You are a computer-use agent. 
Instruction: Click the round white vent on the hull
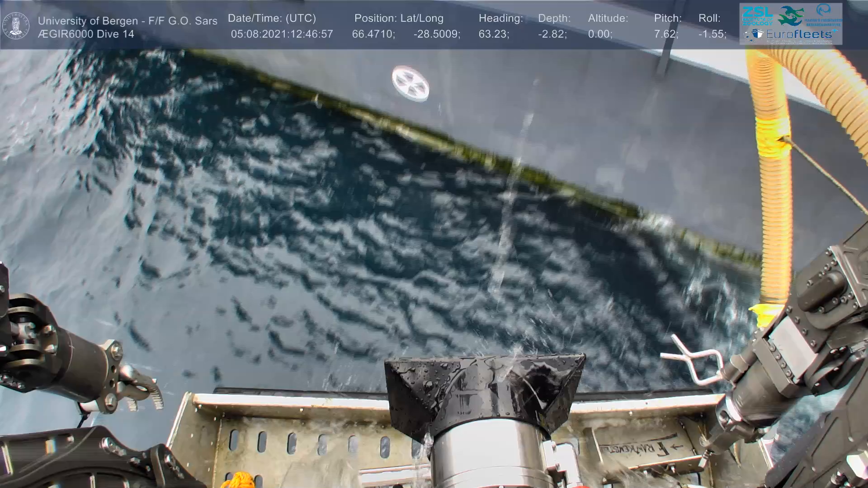click(x=410, y=84)
